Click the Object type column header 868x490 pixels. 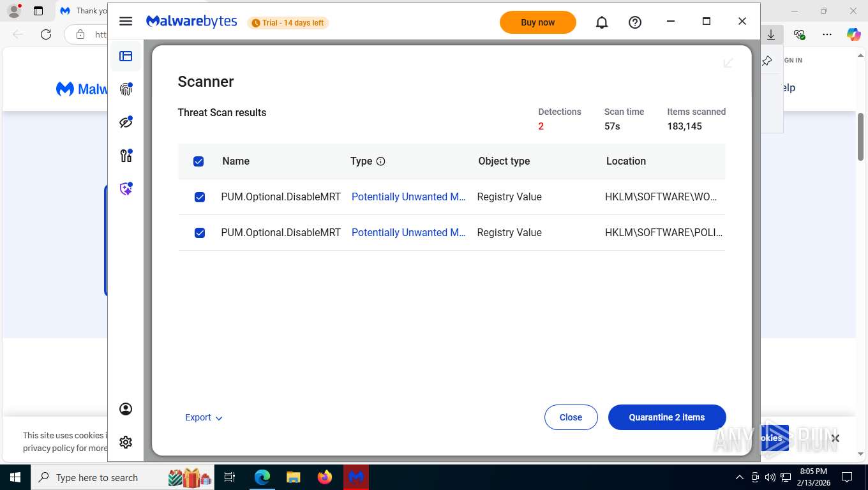point(504,161)
